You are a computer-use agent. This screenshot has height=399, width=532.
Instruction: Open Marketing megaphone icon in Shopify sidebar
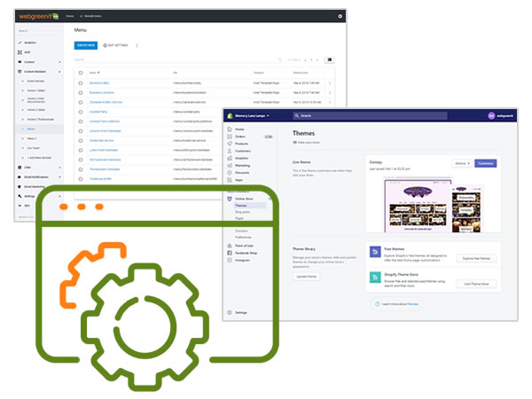coord(230,165)
